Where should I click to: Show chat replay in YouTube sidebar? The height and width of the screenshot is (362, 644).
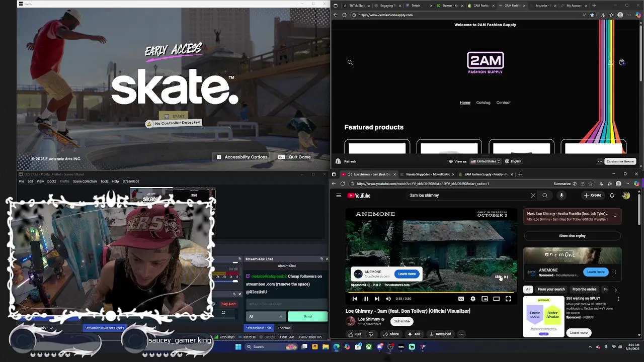pos(572,236)
